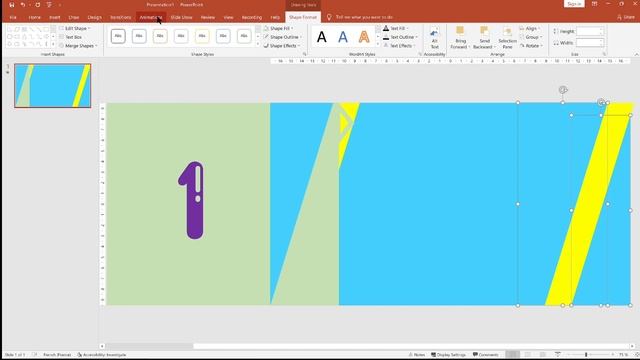Click the Notes button in status bar

416,355
